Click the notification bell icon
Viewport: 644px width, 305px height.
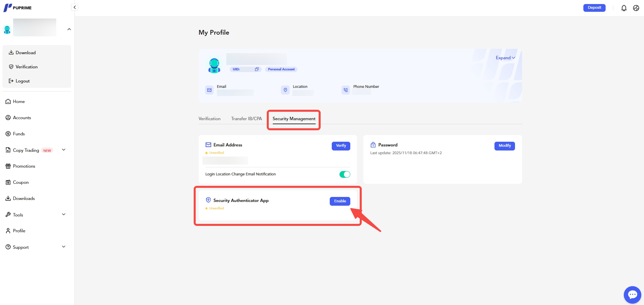[x=624, y=8]
